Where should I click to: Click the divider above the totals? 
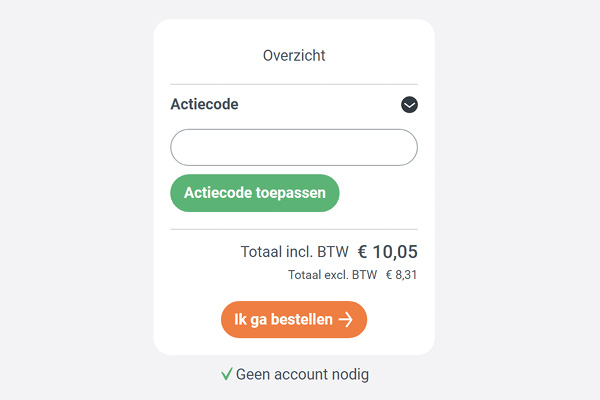(x=294, y=229)
